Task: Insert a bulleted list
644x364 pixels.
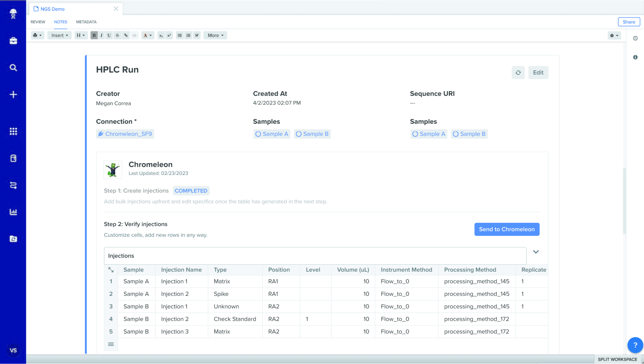Action: tap(180, 35)
